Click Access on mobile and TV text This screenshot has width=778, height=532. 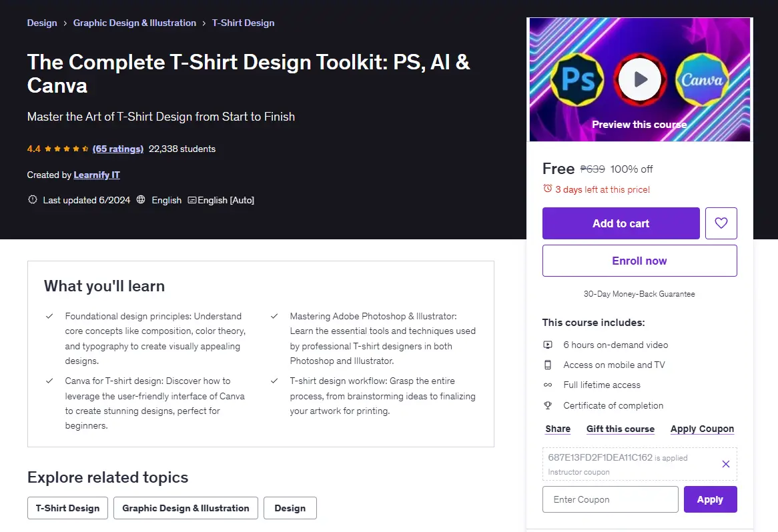pos(614,365)
